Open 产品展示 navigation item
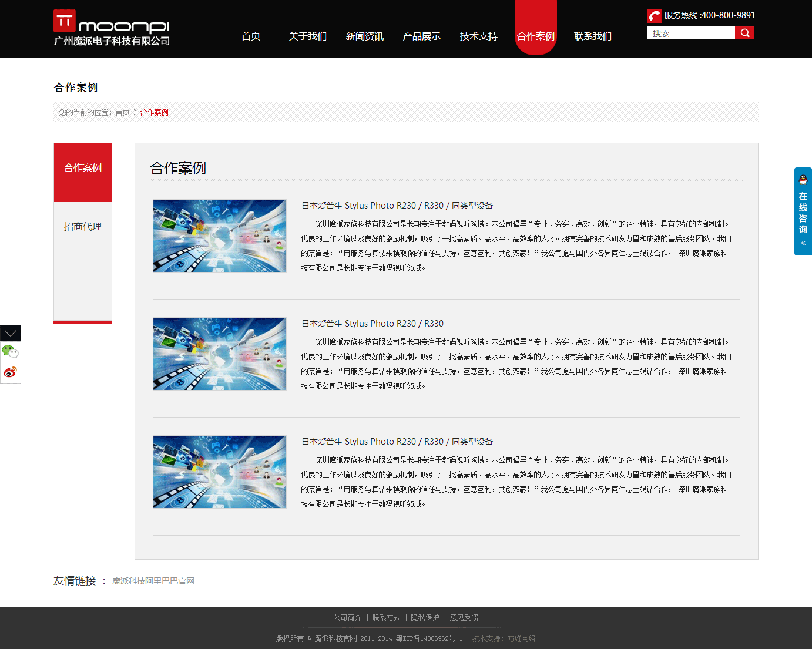This screenshot has width=812, height=649. tap(422, 36)
